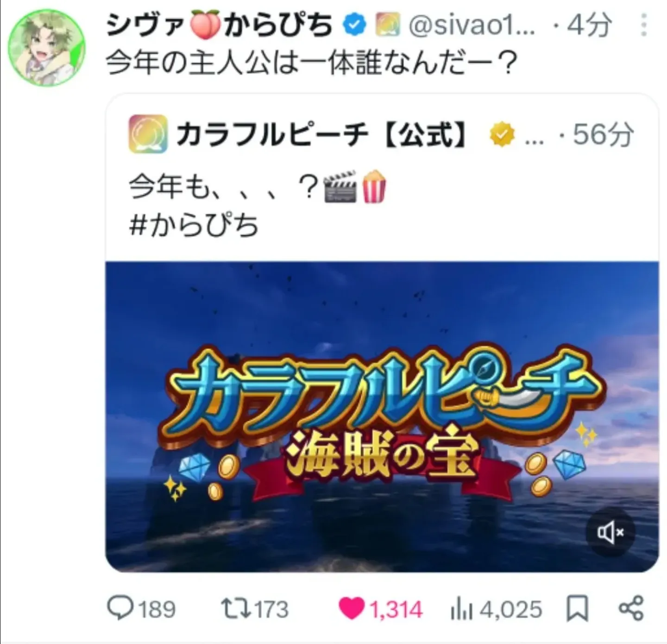
Task: Tap the gold verified badge
Action: point(502,135)
